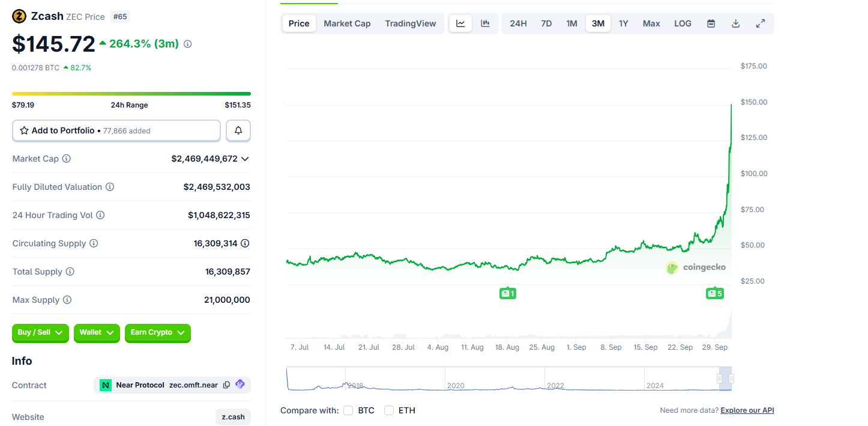Open the Buy / Sell dropdown
The image size is (868, 426).
tap(40, 333)
